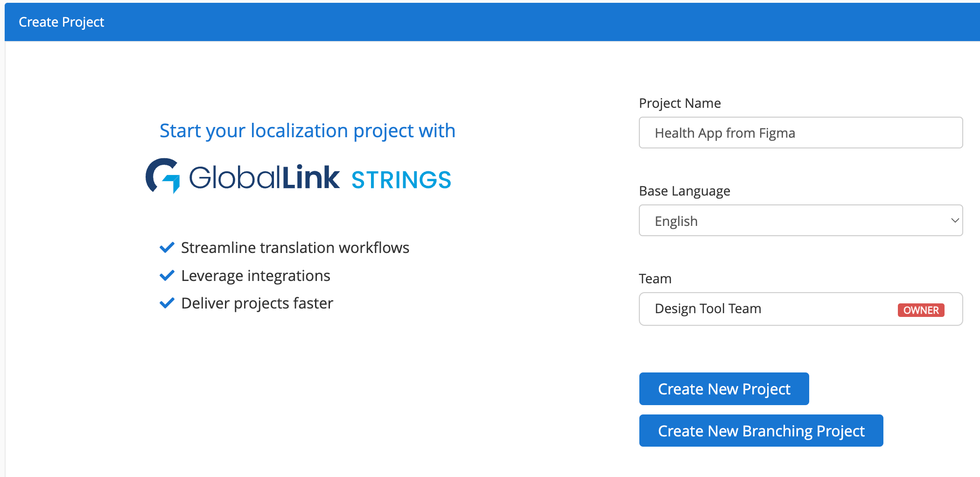Click the 'Leverage integrations' text
980x477 pixels.
(x=255, y=276)
